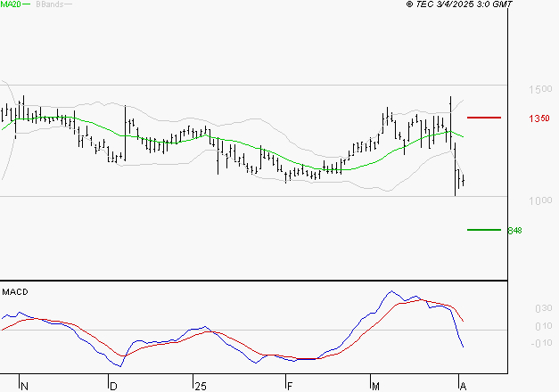Jump to the F month marker
559x392 pixels.
[x=289, y=386]
